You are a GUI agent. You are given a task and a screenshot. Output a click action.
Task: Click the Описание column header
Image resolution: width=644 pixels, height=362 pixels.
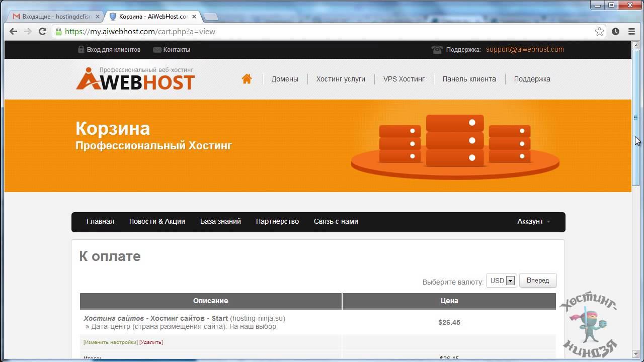[210, 301]
